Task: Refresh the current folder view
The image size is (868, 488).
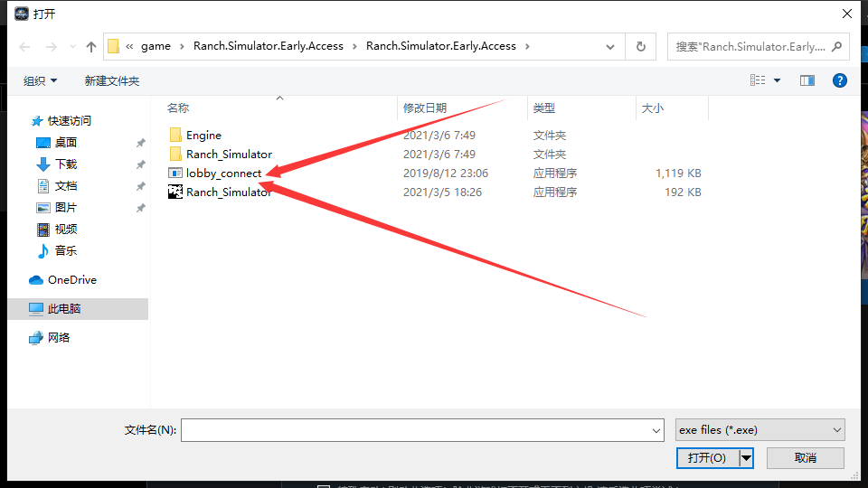Action: pos(640,46)
